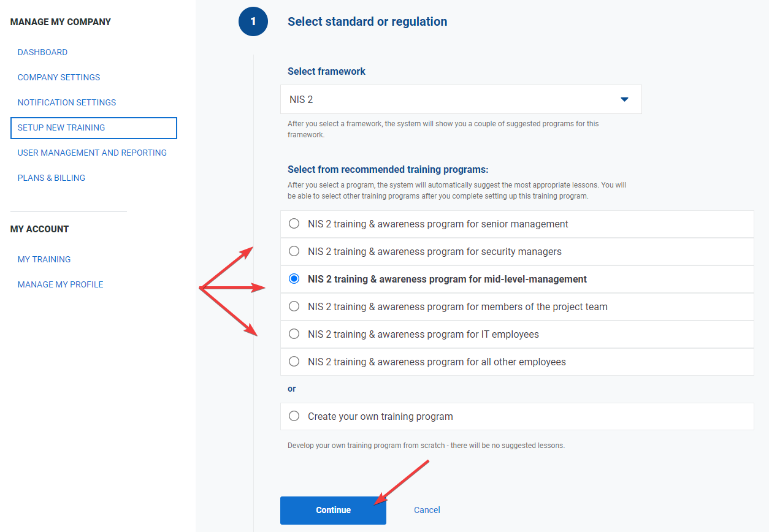Navigate to Plans & Billing
The height and width of the screenshot is (532, 769).
[x=52, y=178]
